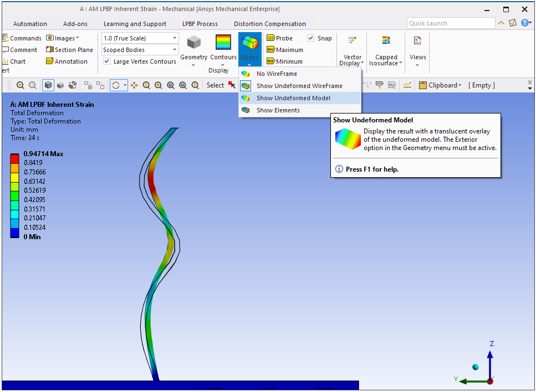
Task: Click the Probe result icon
Action: tap(270, 38)
